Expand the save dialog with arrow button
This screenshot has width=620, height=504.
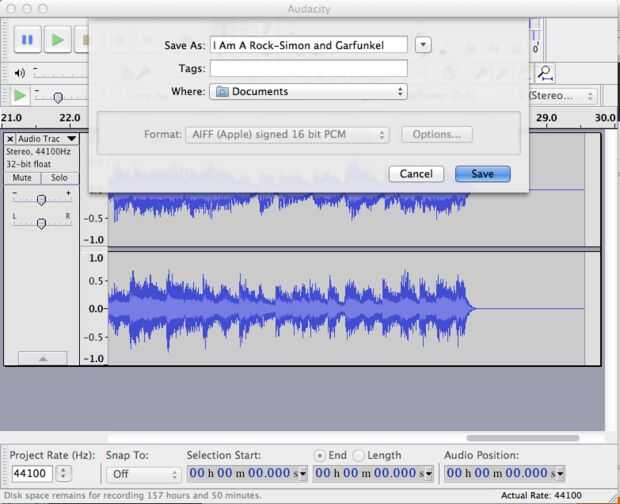[x=423, y=45]
